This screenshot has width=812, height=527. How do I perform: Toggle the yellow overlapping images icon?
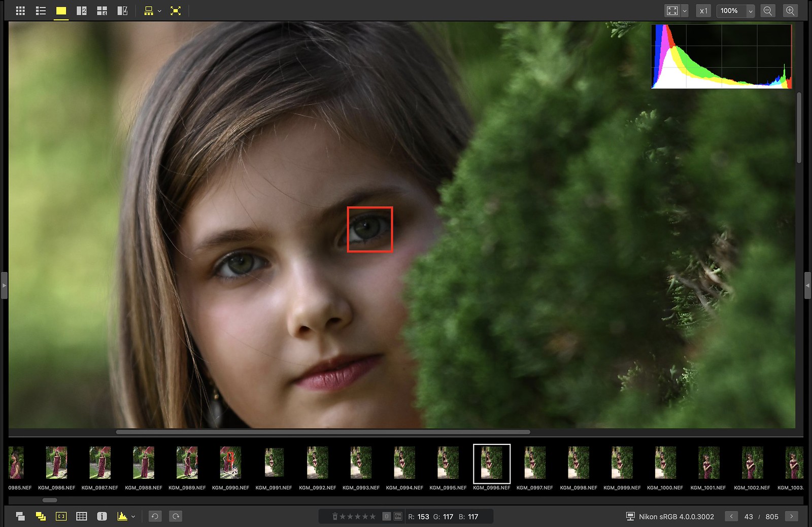[41, 516]
